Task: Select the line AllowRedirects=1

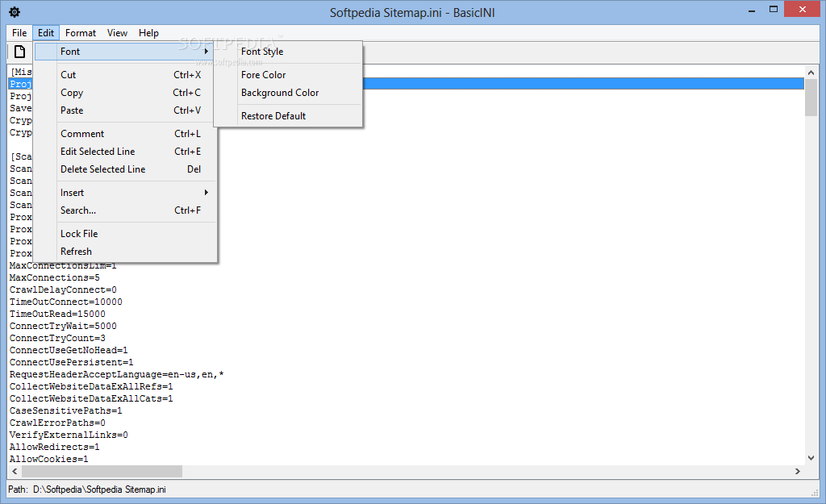Action: pyautogui.click(x=55, y=447)
